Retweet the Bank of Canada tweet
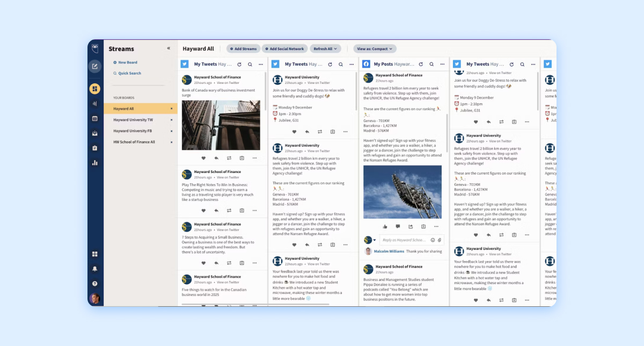644x346 pixels. (229, 158)
